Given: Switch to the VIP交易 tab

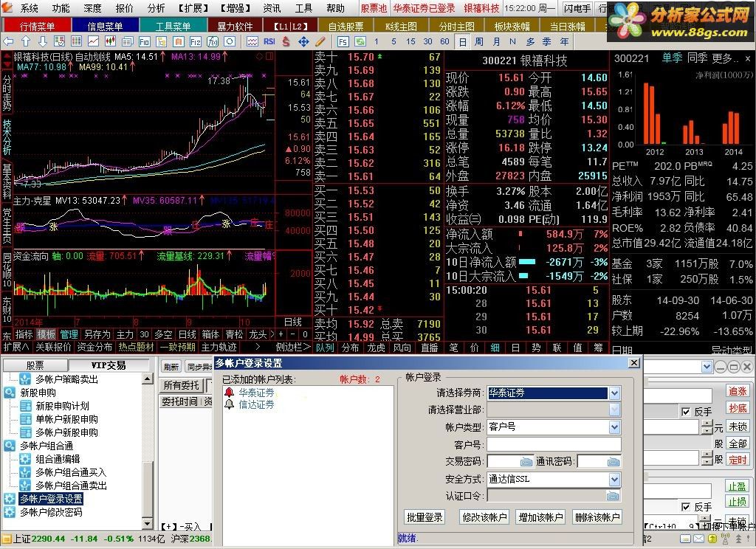Looking at the screenshot, I should (x=109, y=365).
